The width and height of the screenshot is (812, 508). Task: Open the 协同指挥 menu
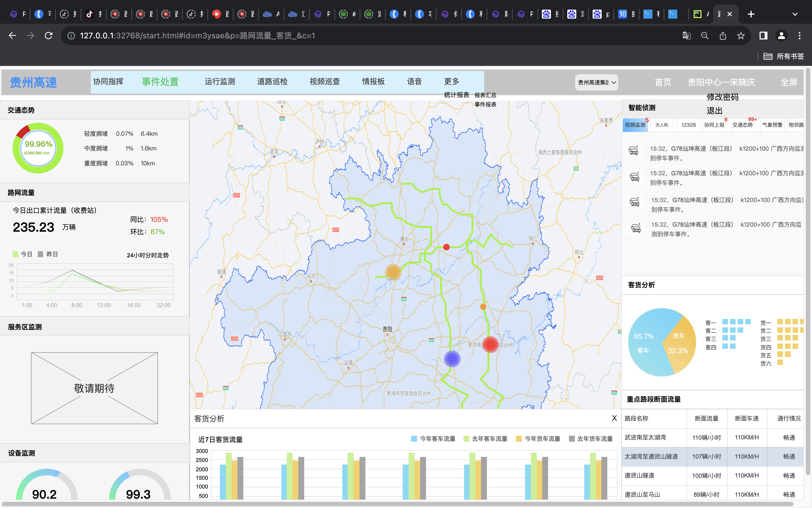coord(108,82)
